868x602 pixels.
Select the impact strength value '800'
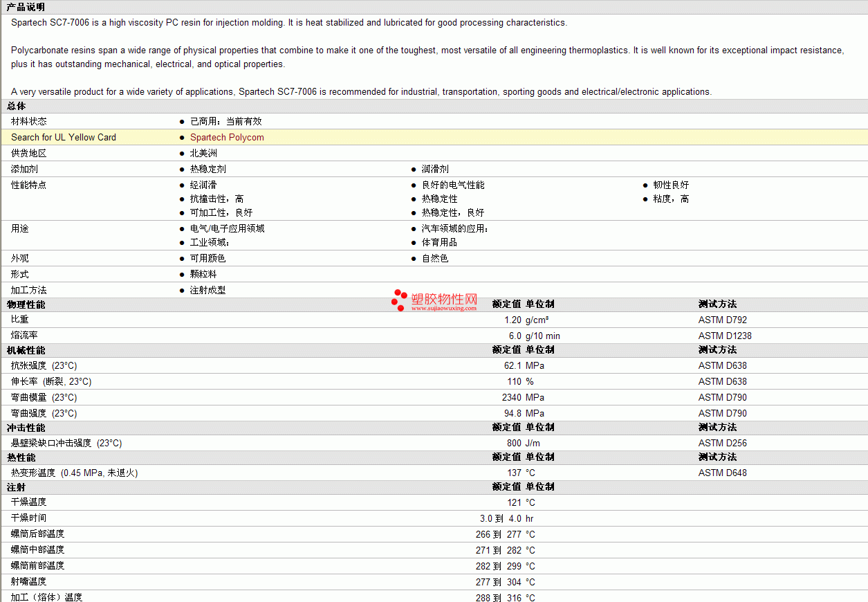tap(514, 443)
